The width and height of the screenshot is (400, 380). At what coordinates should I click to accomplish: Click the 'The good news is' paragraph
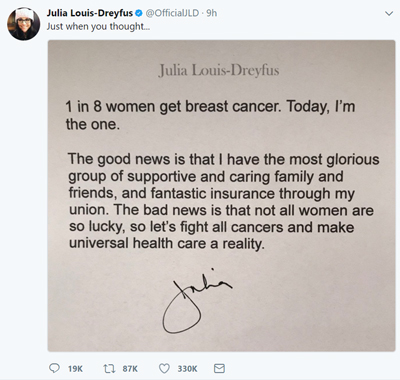tap(223, 201)
